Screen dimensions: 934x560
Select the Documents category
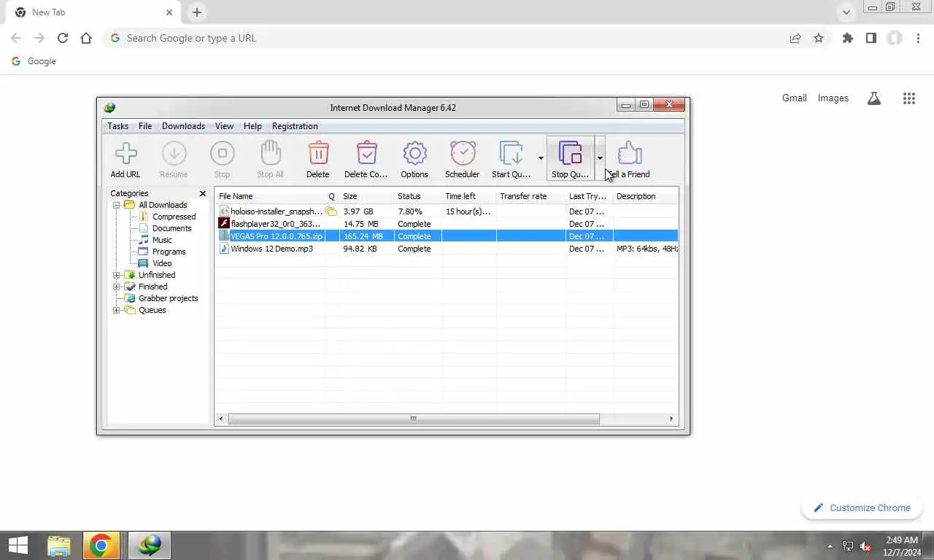point(171,228)
